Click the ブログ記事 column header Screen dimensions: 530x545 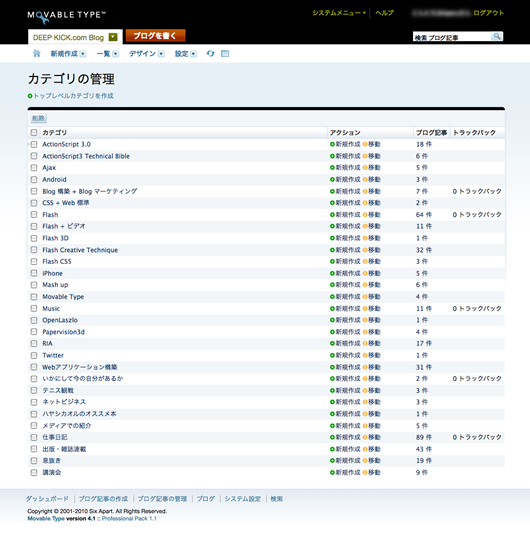[x=431, y=132]
